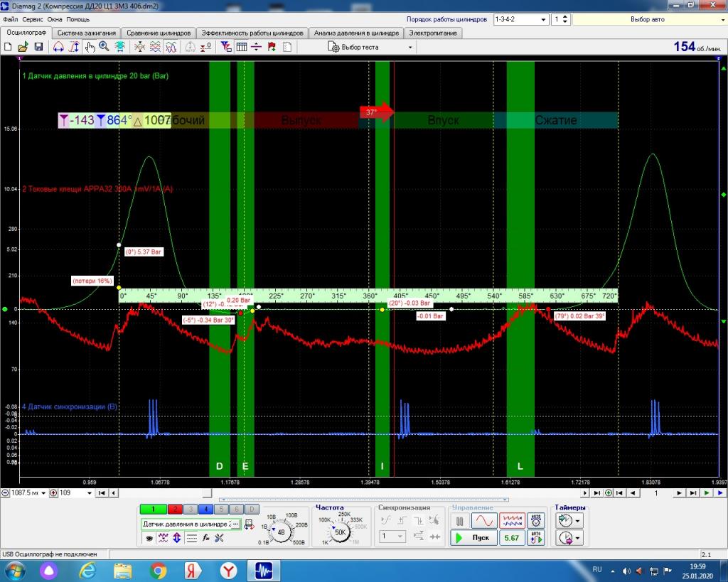Open the synchronization channel dropdown showing 1
Image resolution: width=728 pixels, height=582 pixels.
[392, 537]
